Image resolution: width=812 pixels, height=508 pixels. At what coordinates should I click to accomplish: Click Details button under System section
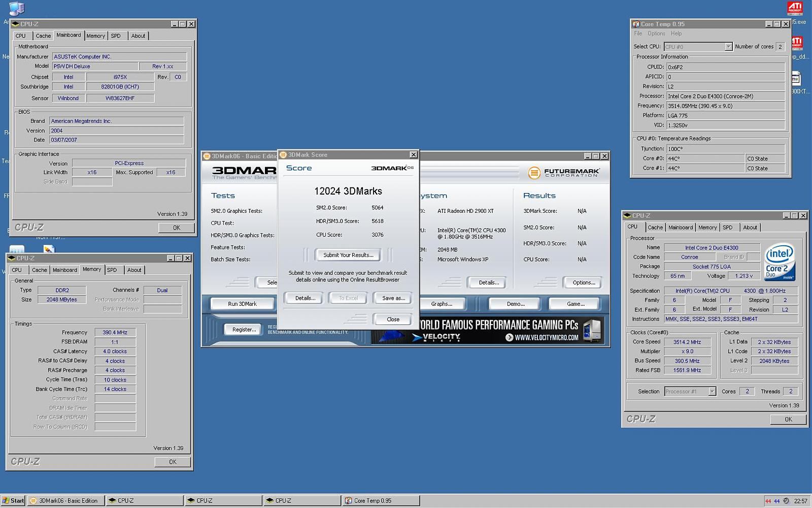pos(489,282)
